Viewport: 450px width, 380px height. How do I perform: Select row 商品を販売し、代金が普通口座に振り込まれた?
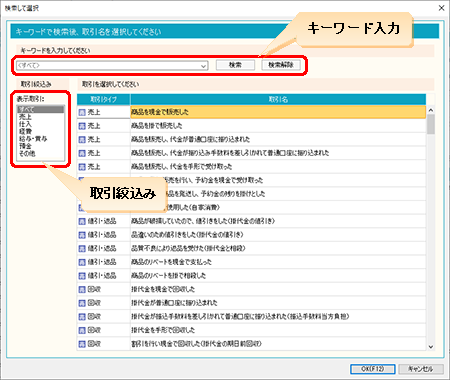coord(252,140)
